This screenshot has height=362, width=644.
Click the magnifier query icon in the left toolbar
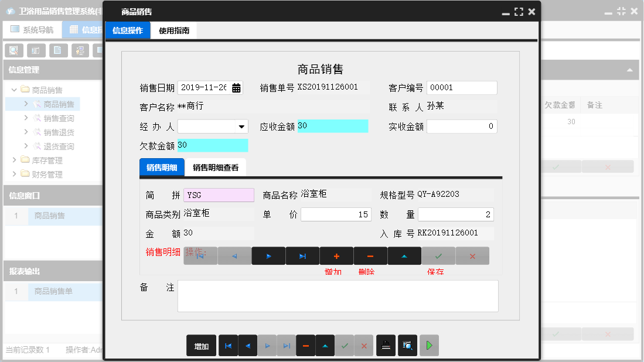[13, 50]
